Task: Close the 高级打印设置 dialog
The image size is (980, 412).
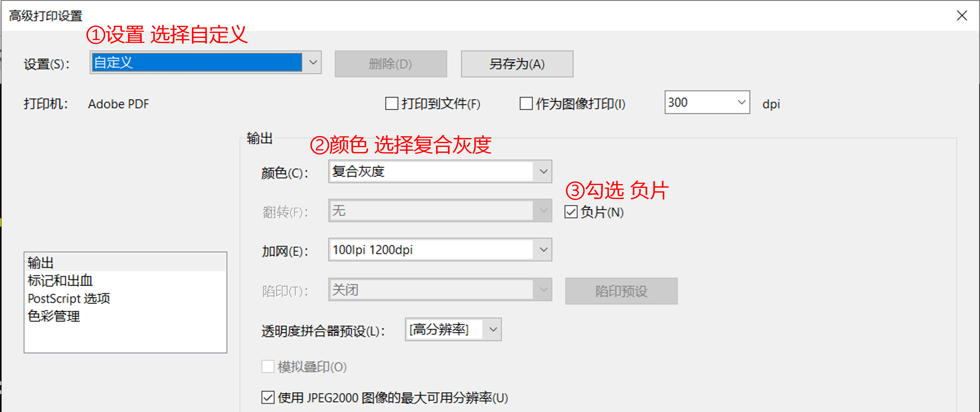Action: pos(962,16)
